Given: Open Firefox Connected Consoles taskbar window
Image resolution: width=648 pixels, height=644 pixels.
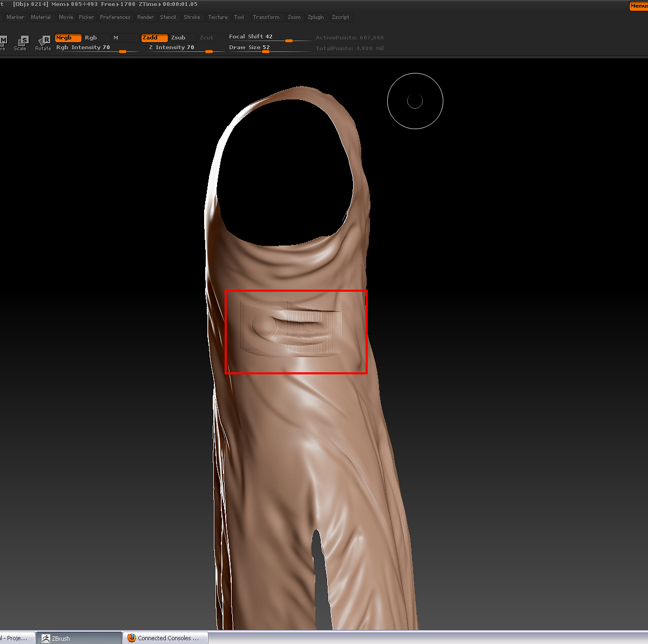Looking at the screenshot, I should click(x=164, y=638).
